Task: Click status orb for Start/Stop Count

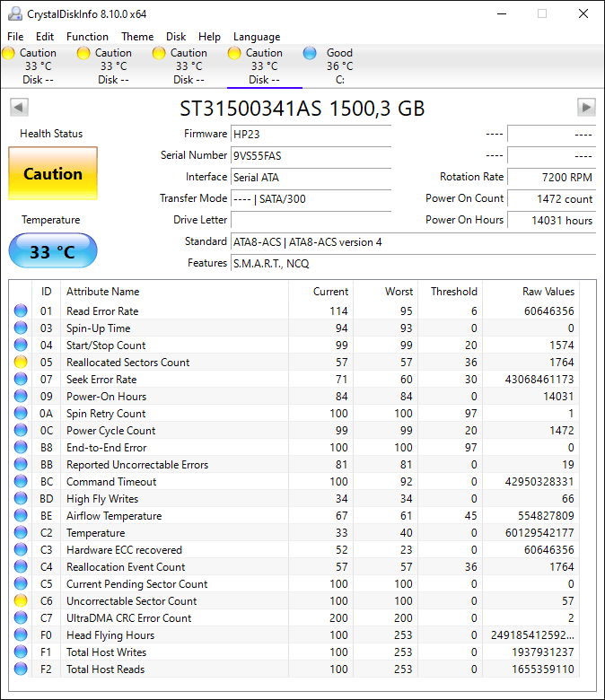Action: point(21,345)
